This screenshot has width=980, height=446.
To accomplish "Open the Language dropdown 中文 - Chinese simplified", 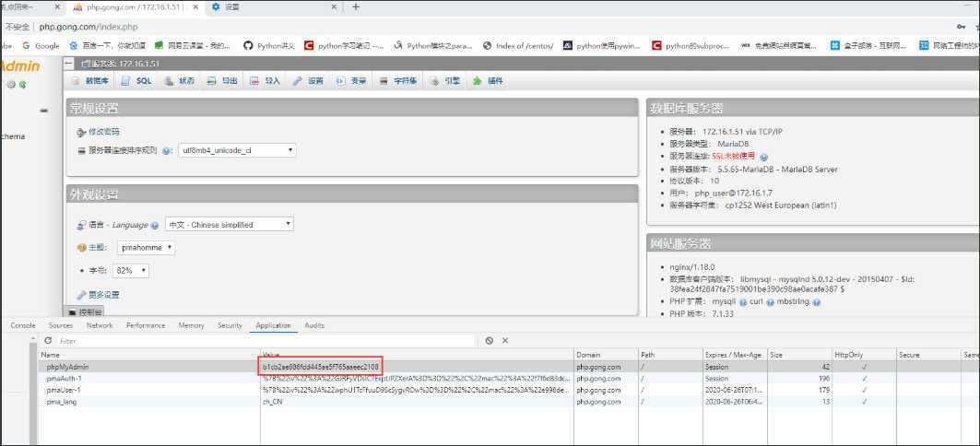I will tap(230, 224).
